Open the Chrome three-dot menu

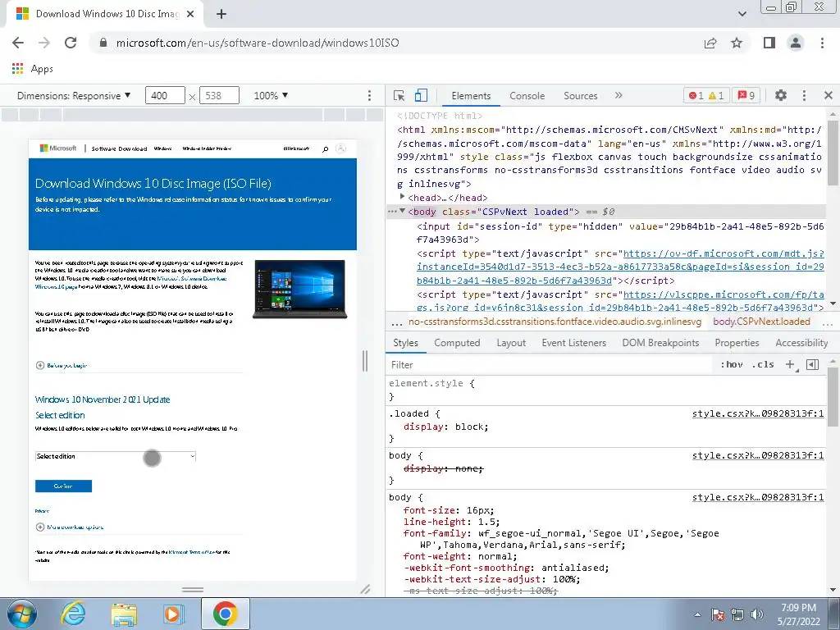pyautogui.click(x=822, y=43)
